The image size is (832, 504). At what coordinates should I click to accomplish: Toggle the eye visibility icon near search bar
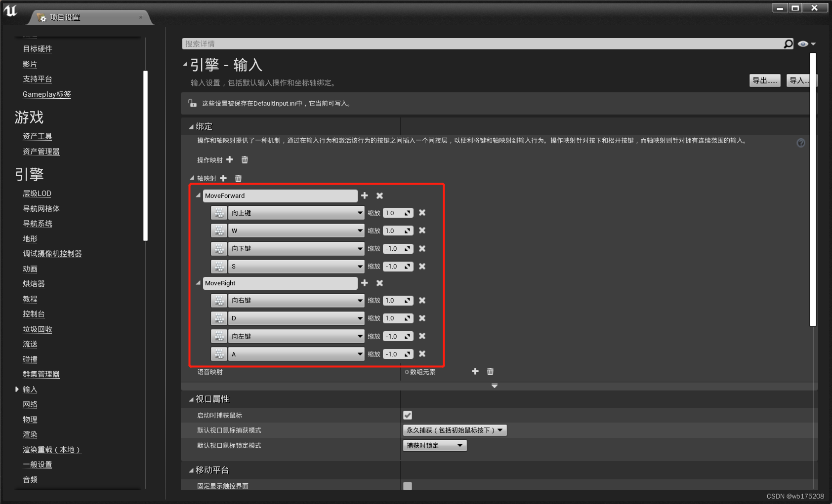[803, 44]
